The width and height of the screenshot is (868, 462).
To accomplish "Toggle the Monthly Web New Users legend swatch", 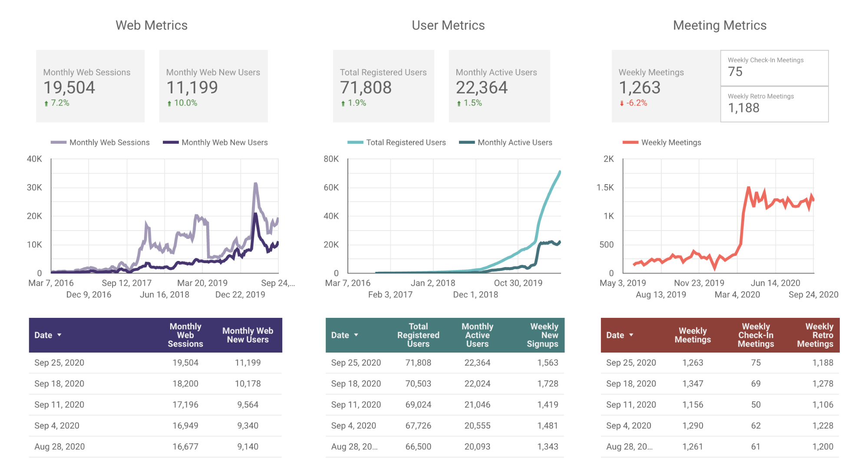I will point(171,142).
